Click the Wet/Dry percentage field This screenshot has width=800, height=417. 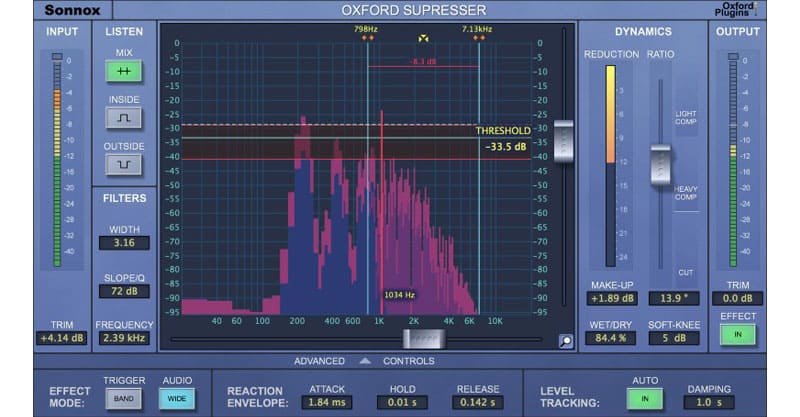[608, 338]
